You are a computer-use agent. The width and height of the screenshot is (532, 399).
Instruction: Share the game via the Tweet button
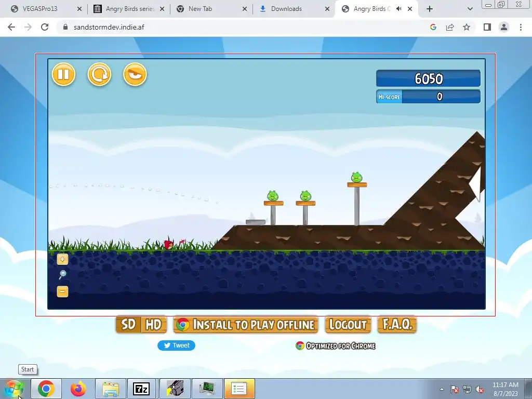pyautogui.click(x=177, y=345)
